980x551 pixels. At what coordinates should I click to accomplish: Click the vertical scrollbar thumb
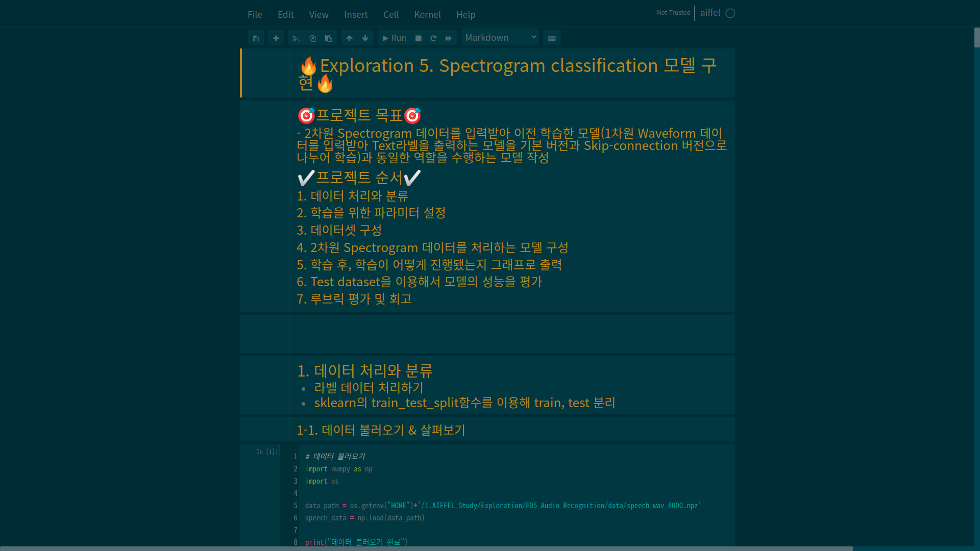coord(977,37)
